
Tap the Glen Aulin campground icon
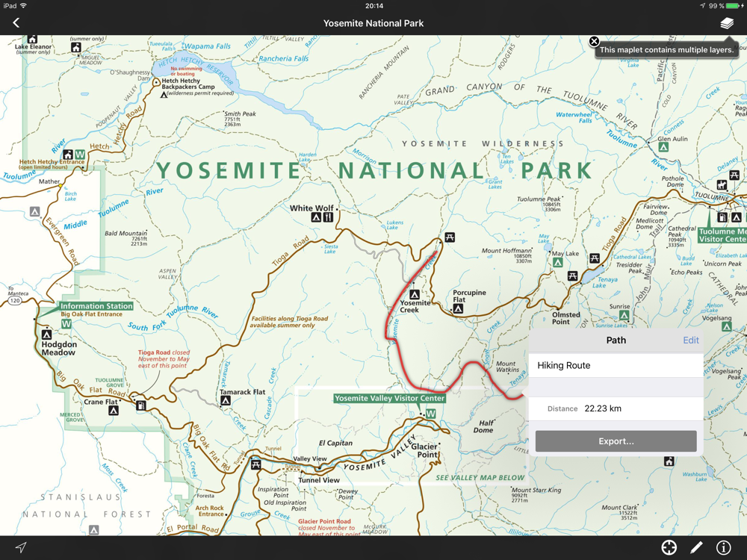663,147
